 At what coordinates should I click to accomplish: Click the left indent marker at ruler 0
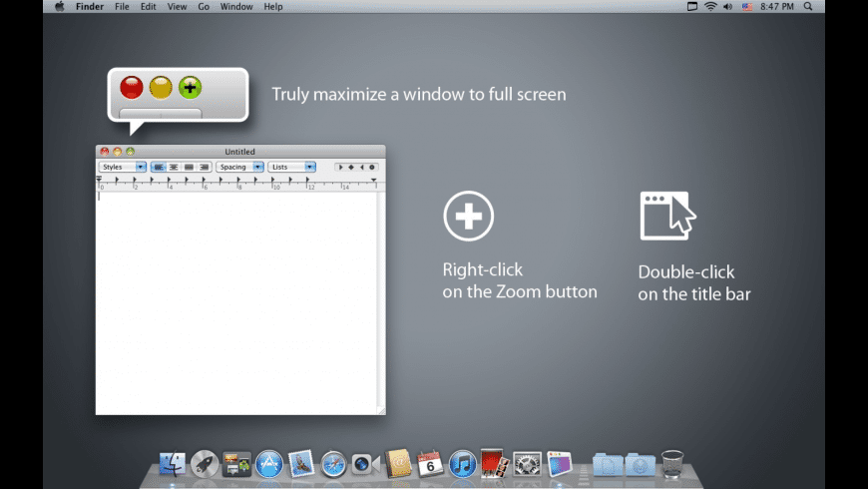pos(99,180)
